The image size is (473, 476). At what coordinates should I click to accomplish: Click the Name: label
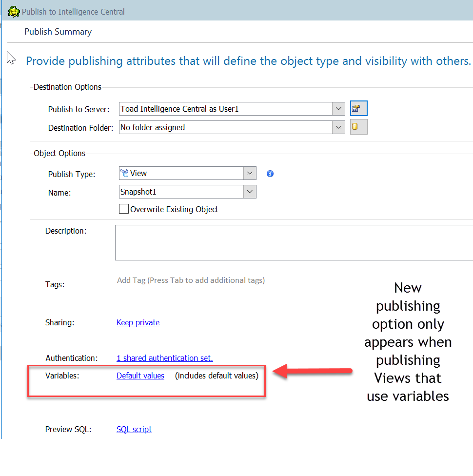point(59,193)
